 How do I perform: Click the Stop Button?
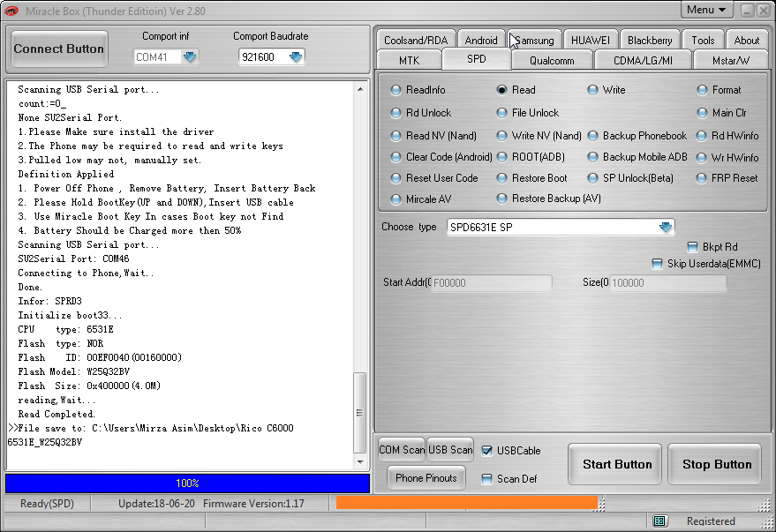click(x=716, y=464)
